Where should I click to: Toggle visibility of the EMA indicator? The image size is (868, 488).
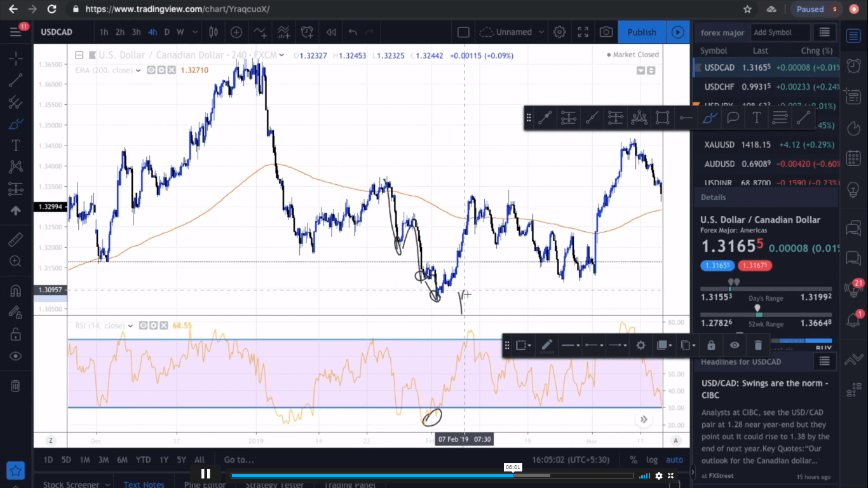point(151,70)
